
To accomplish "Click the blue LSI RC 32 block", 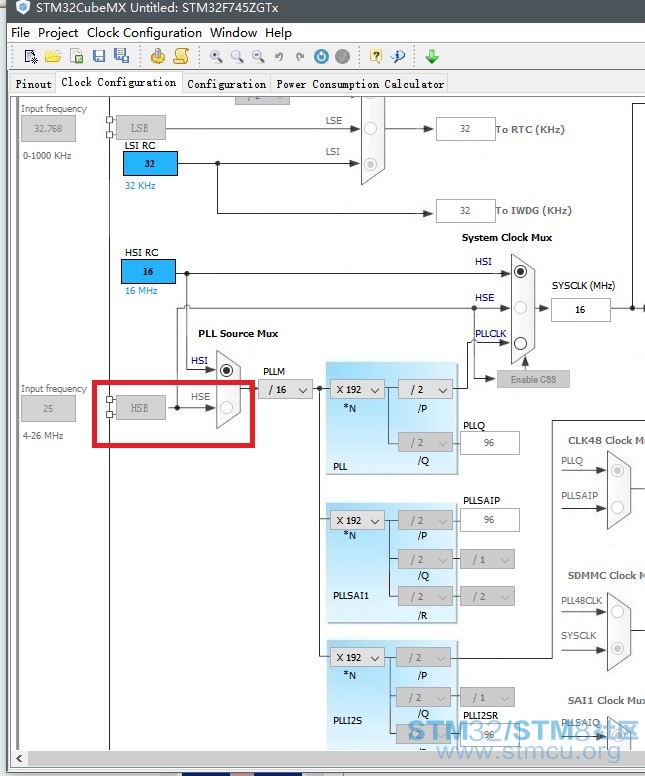I will coord(150,163).
